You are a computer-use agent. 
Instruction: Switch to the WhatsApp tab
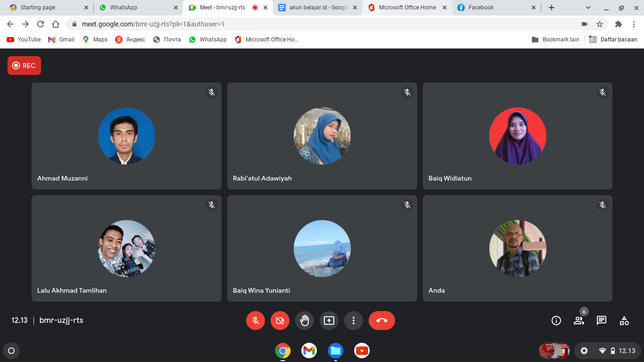point(137,8)
